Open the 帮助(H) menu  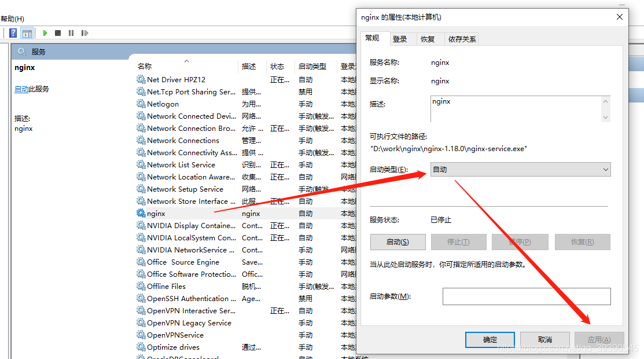(x=12, y=19)
